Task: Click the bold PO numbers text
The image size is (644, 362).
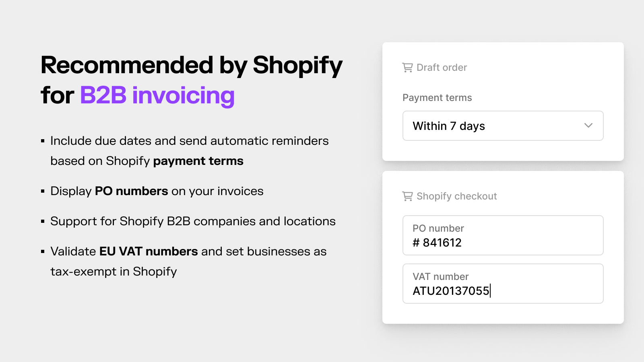Action: click(131, 191)
